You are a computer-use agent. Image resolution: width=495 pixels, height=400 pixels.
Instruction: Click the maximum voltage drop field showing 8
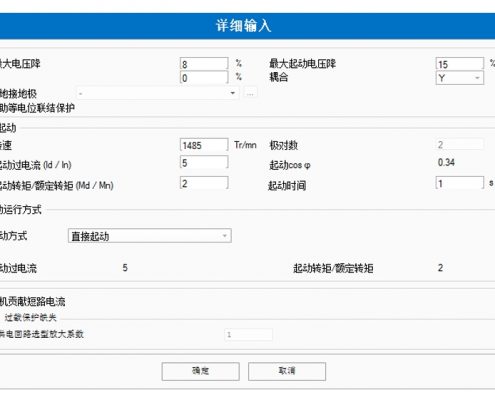pos(204,64)
